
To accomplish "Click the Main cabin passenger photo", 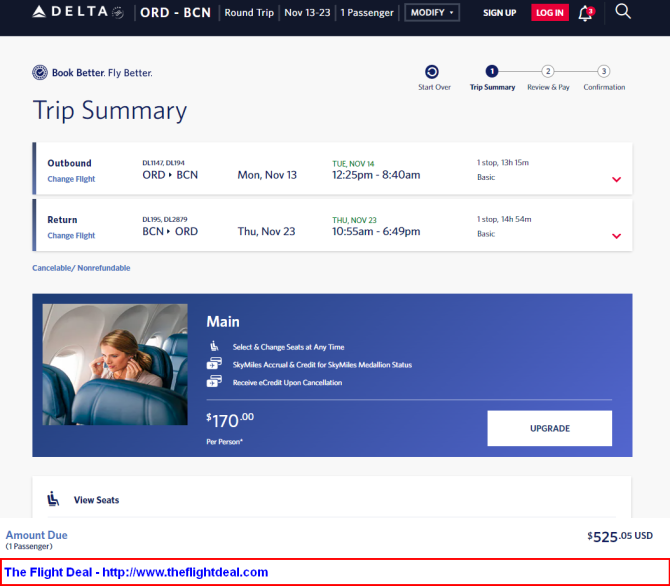I will (x=115, y=364).
